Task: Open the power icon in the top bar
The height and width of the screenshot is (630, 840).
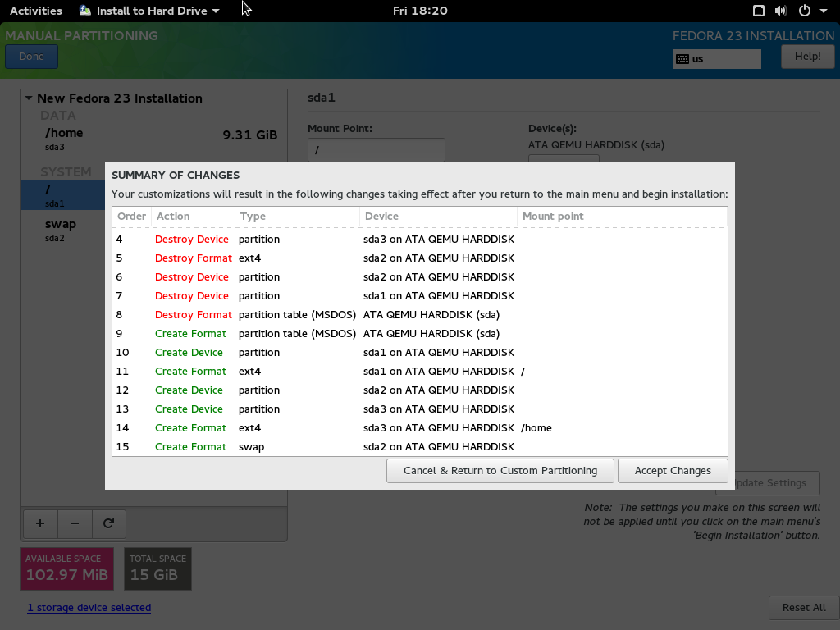Action: 804,11
